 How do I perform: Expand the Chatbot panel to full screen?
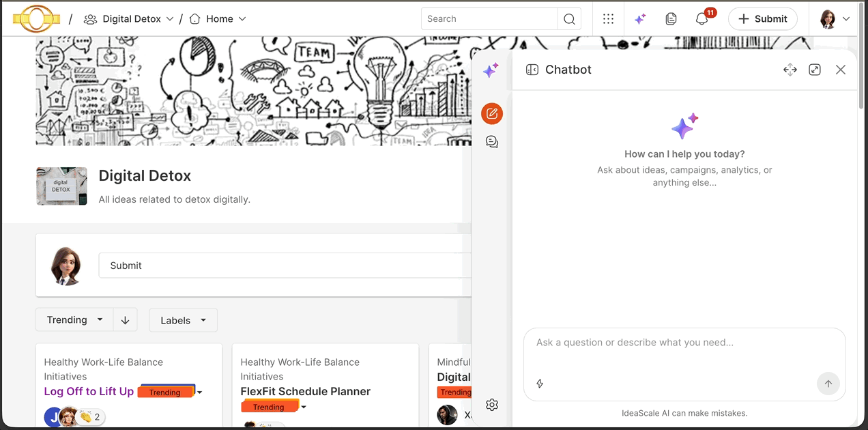tap(815, 70)
